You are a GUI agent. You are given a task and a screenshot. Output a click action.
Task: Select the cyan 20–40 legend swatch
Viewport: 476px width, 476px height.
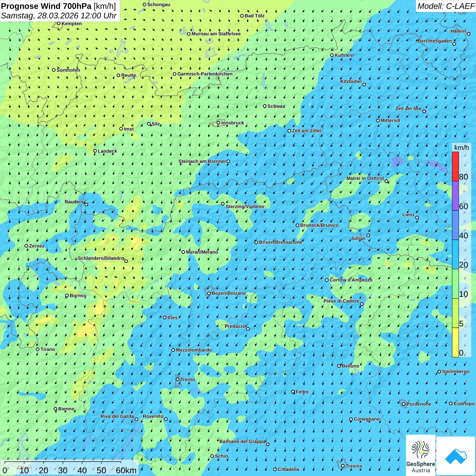click(x=455, y=255)
